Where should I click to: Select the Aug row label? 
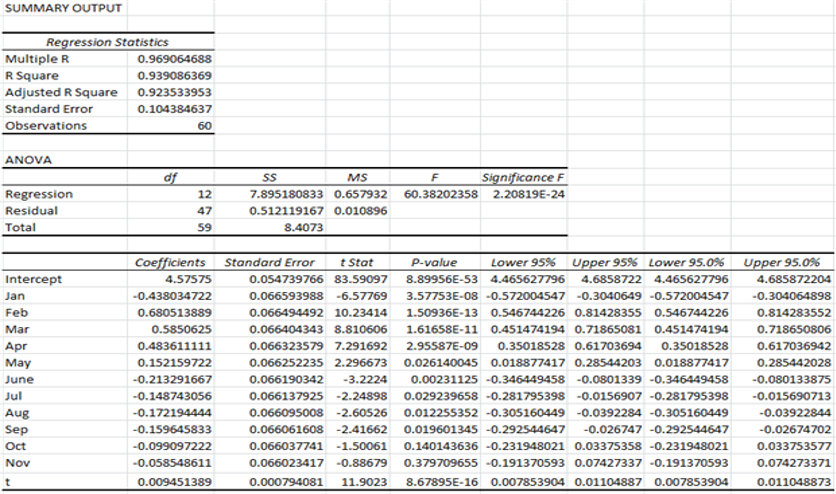click(x=17, y=413)
